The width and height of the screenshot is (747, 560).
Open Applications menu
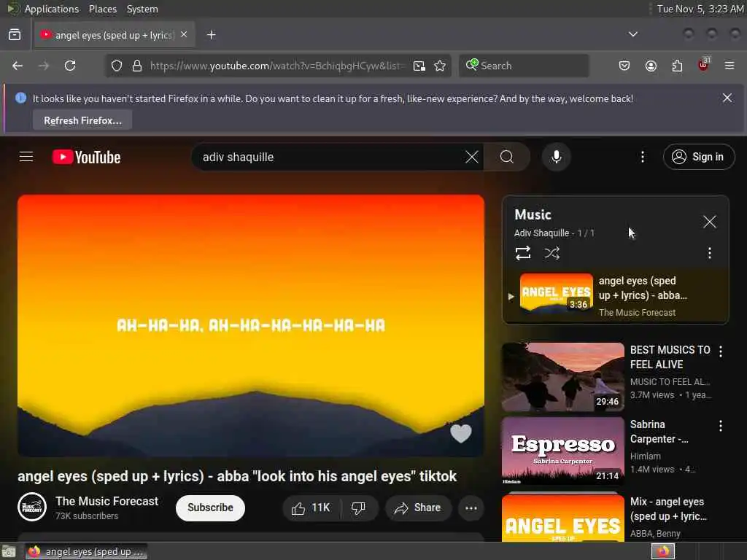click(52, 9)
